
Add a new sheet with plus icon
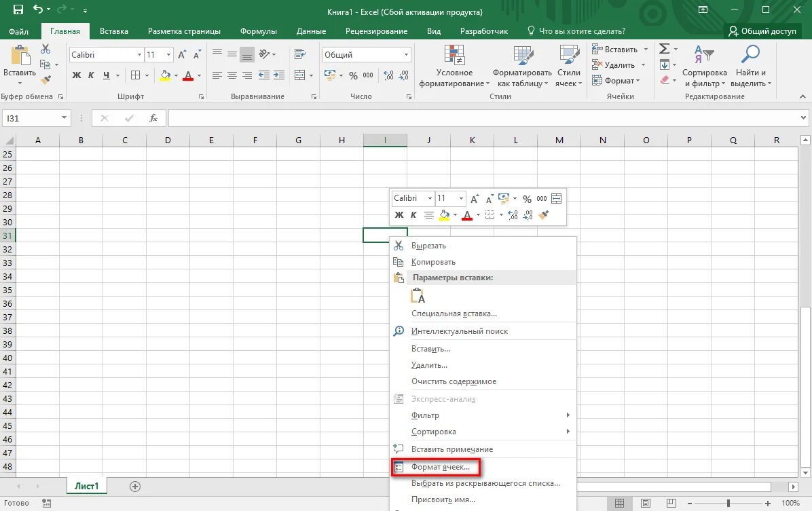click(135, 486)
